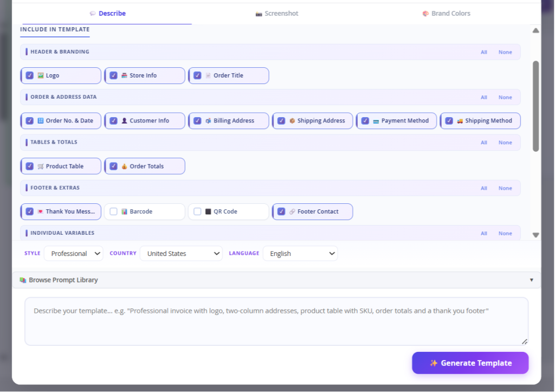Uncheck the Logo checkbox
This screenshot has height=392, width=555.
tap(30, 75)
